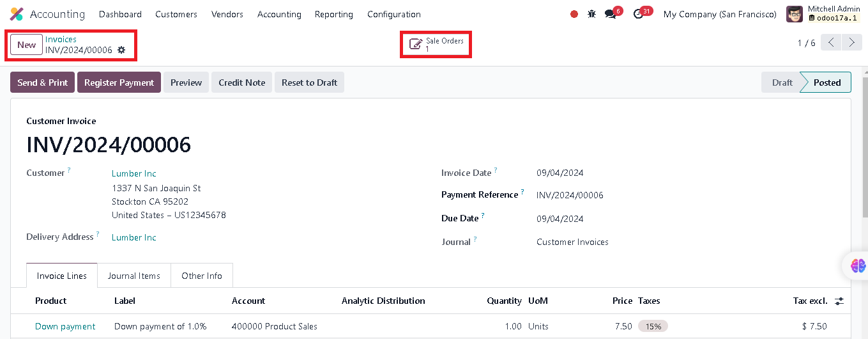The height and width of the screenshot is (339, 868).
Task: Open the company switcher My Company
Action: click(720, 14)
